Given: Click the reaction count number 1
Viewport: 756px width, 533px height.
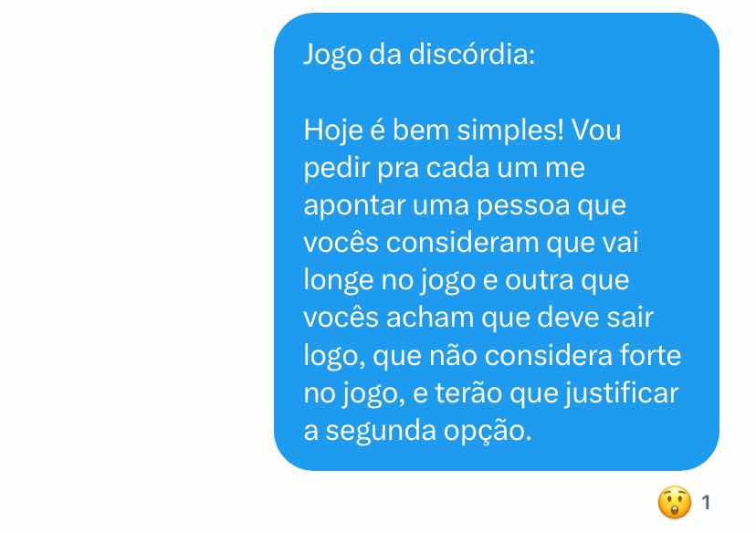Looking at the screenshot, I should point(706,503).
